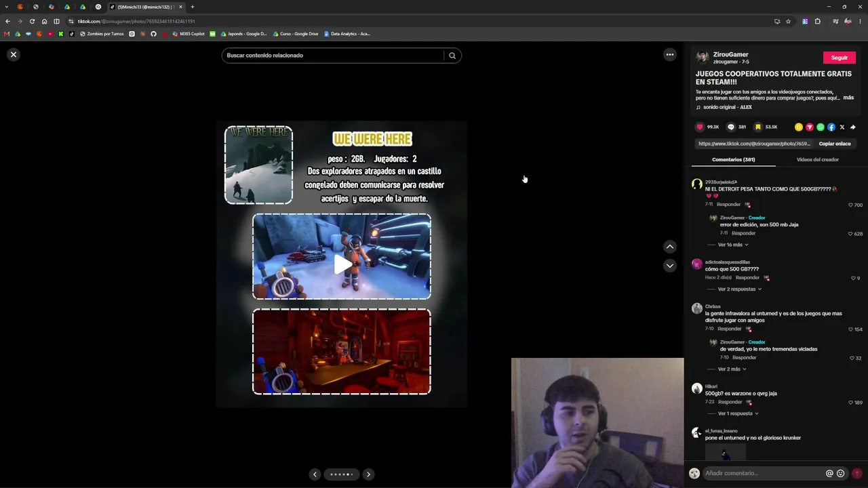Viewport: 868px width, 488px height.
Task: Share to Facebook
Action: (x=831, y=127)
